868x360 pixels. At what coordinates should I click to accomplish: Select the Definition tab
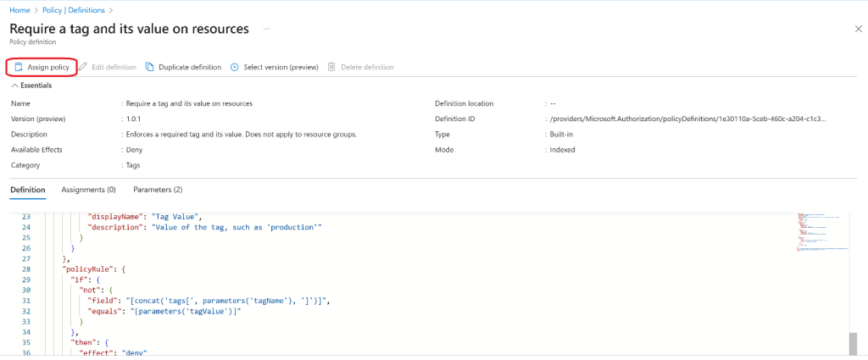coord(28,189)
